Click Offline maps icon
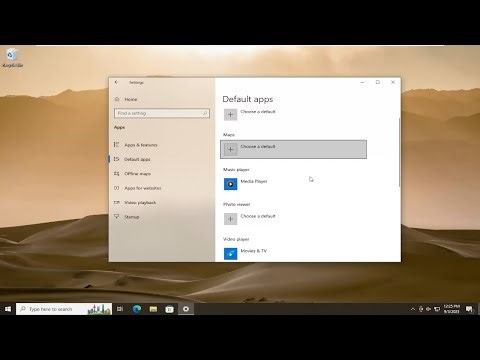The height and width of the screenshot is (360, 480). pyautogui.click(x=116, y=174)
